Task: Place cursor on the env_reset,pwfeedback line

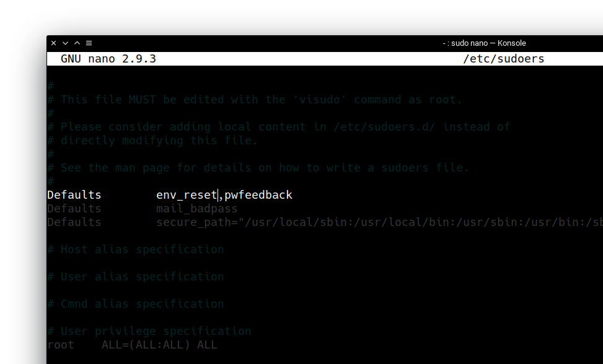Action: (x=167, y=194)
